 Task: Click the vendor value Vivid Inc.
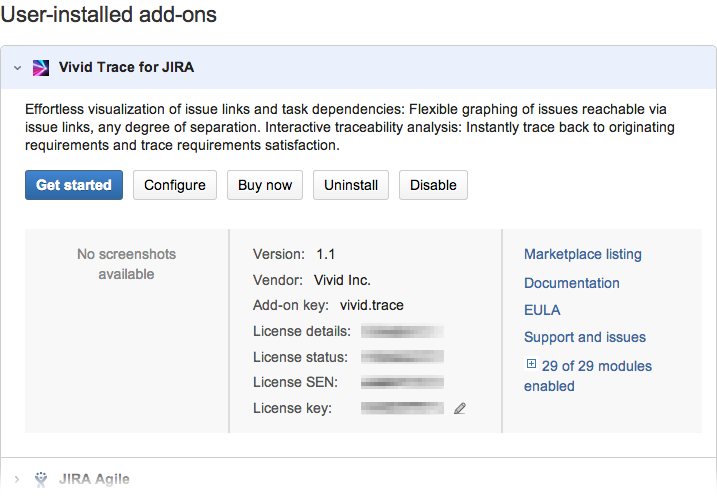pyautogui.click(x=342, y=280)
